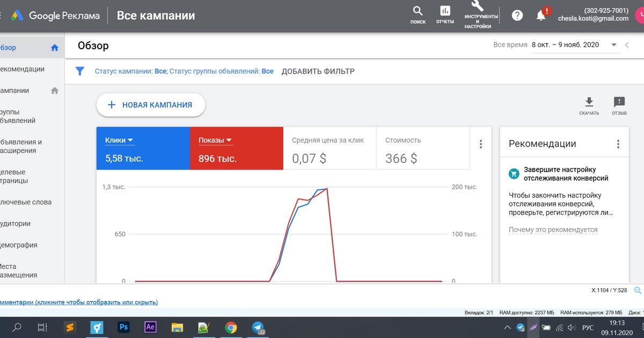This screenshot has height=338, width=644.
Task: Show hidden system tray icons
Action: [x=507, y=327]
